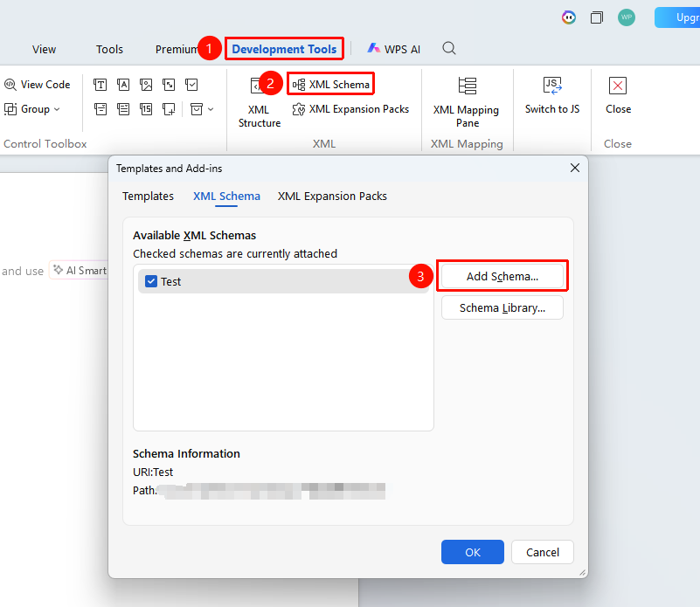The height and width of the screenshot is (607, 700).
Task: Switch to the Templates dialog tab
Action: (148, 197)
